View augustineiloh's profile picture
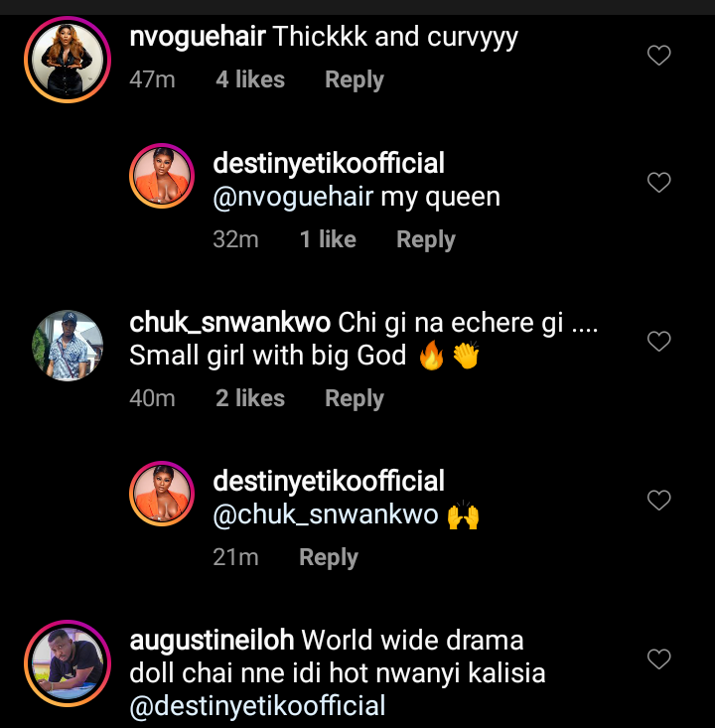Image resolution: width=715 pixels, height=728 pixels. coord(67,662)
